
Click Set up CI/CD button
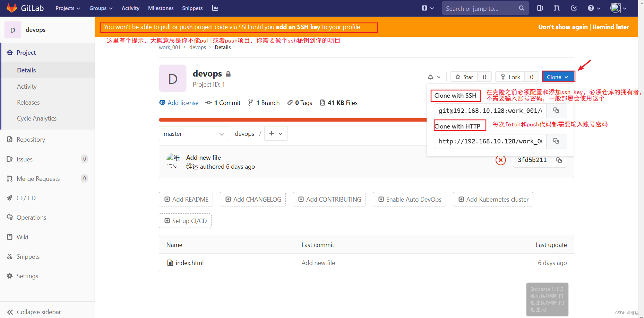(x=186, y=221)
